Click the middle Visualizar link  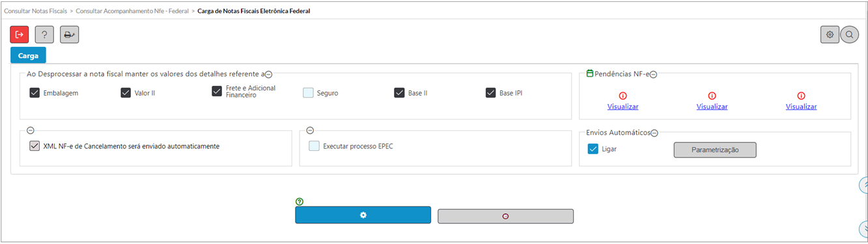tap(712, 107)
